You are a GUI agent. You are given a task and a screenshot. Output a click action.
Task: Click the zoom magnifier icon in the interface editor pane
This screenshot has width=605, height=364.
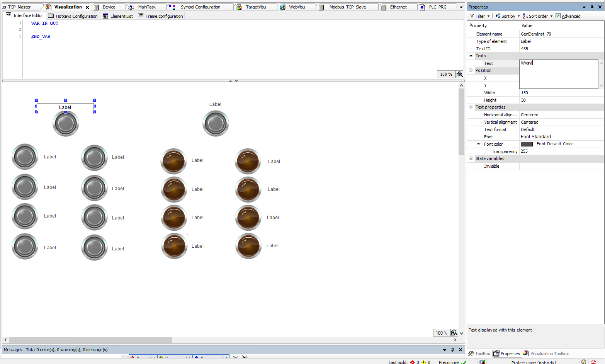(459, 74)
